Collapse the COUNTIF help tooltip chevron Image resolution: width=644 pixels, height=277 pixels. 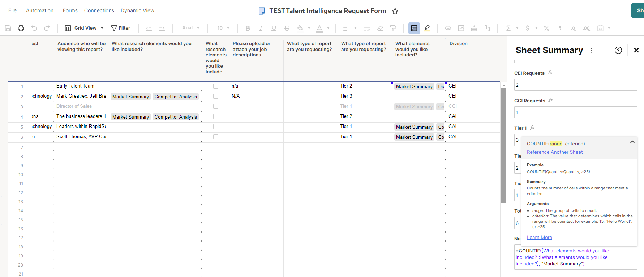(x=632, y=142)
